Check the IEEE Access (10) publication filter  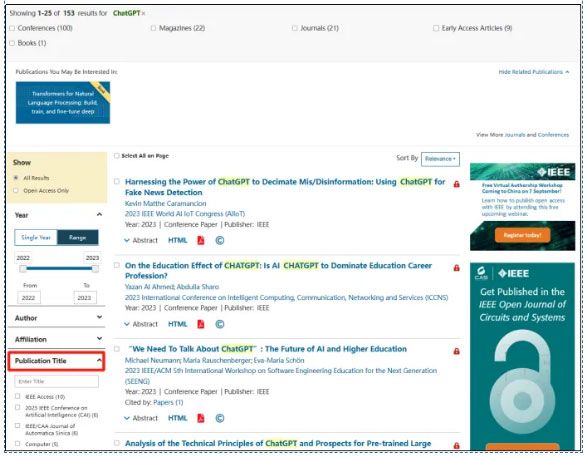pyautogui.click(x=18, y=396)
